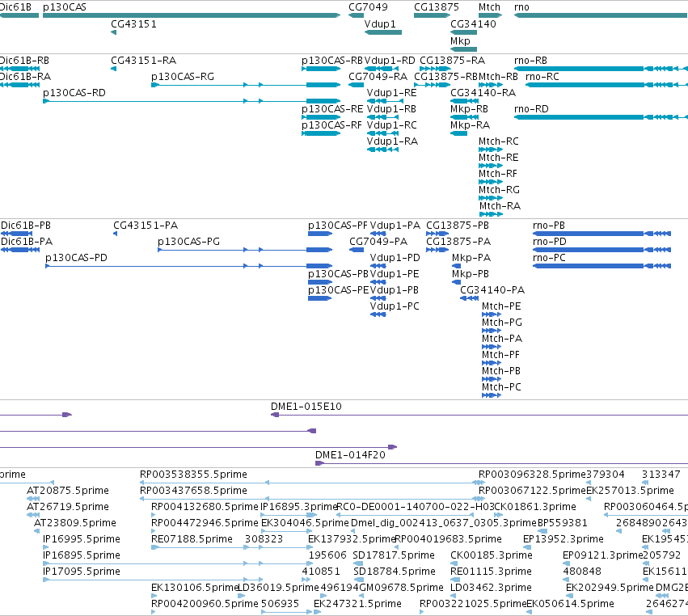Click the rno-PD protein label
This screenshot has height=616, width=688.
coord(549,242)
